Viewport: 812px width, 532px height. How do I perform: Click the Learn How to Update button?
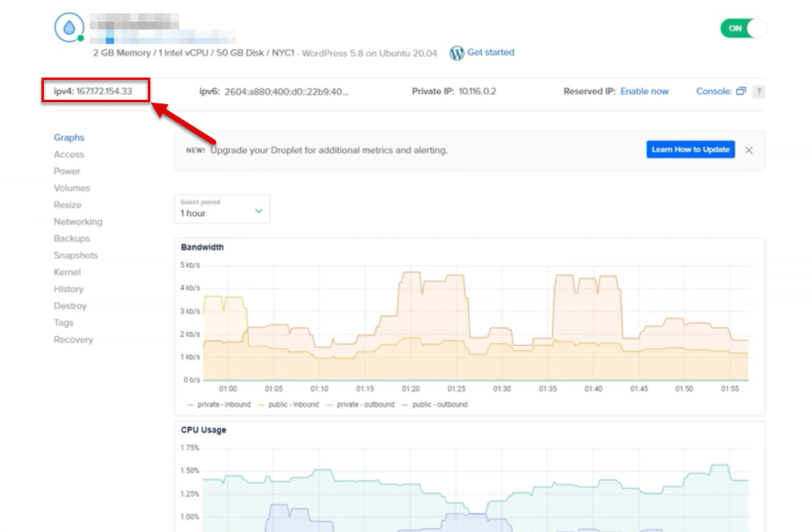690,150
